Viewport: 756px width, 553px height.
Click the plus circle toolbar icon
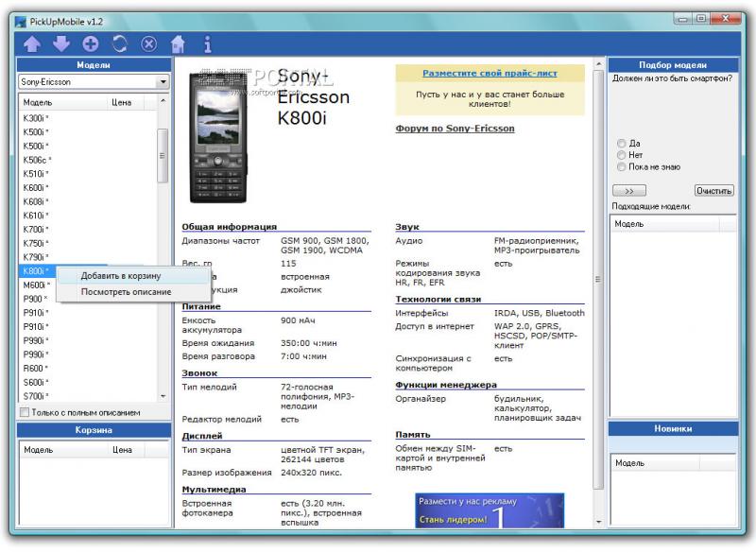[x=91, y=44]
